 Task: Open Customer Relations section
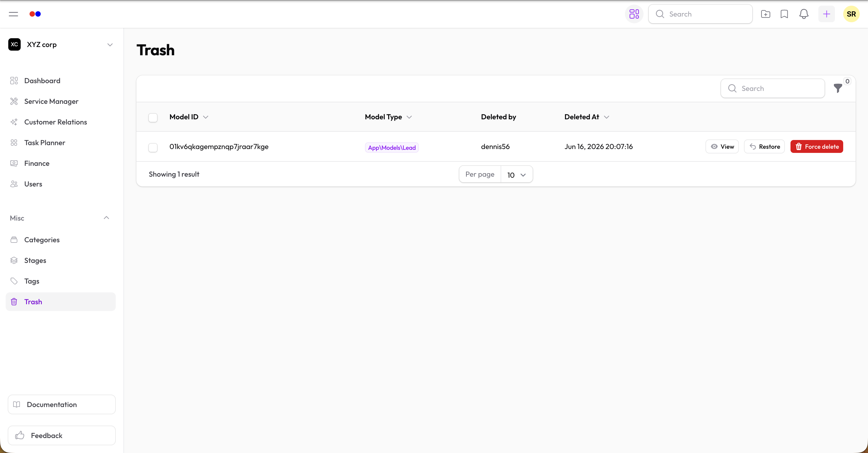tap(61, 122)
